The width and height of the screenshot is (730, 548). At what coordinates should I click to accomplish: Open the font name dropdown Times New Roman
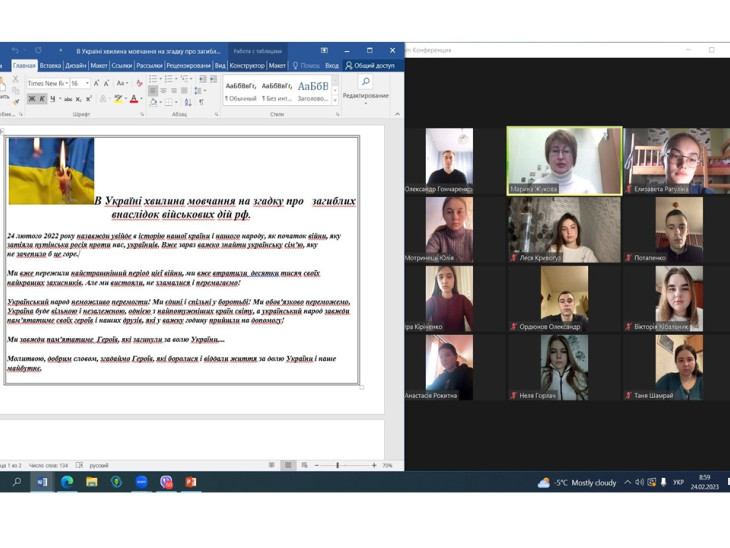tap(47, 83)
